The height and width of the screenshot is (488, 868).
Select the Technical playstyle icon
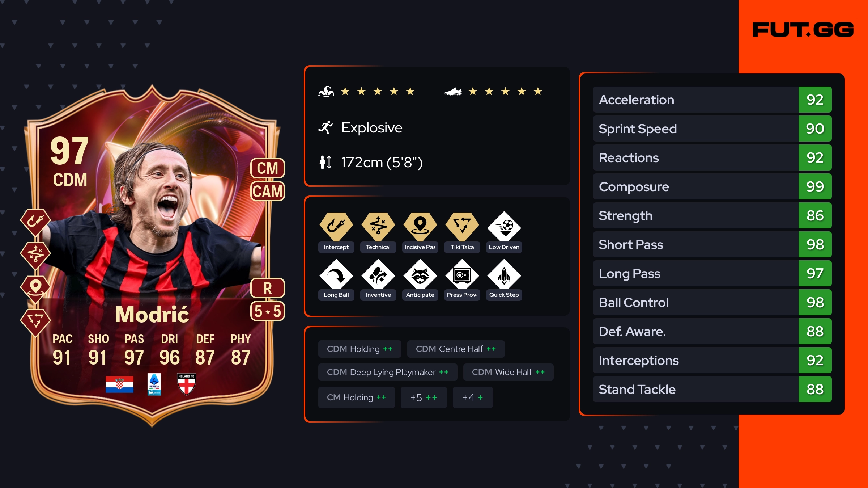point(378,227)
